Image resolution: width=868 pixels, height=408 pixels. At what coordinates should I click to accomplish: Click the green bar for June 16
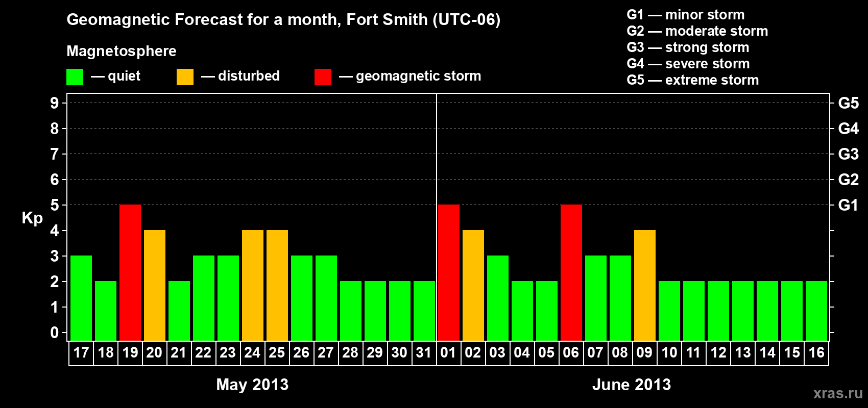tap(816, 311)
